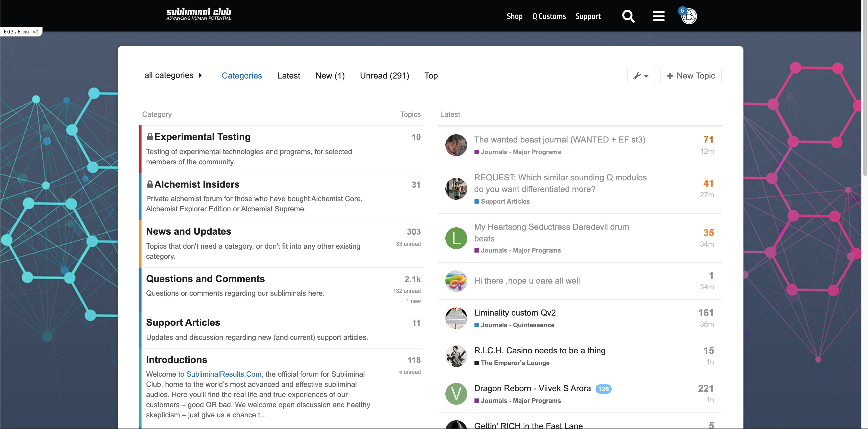The width and height of the screenshot is (868, 429).
Task: Open the New (1) tab
Action: [x=330, y=75]
